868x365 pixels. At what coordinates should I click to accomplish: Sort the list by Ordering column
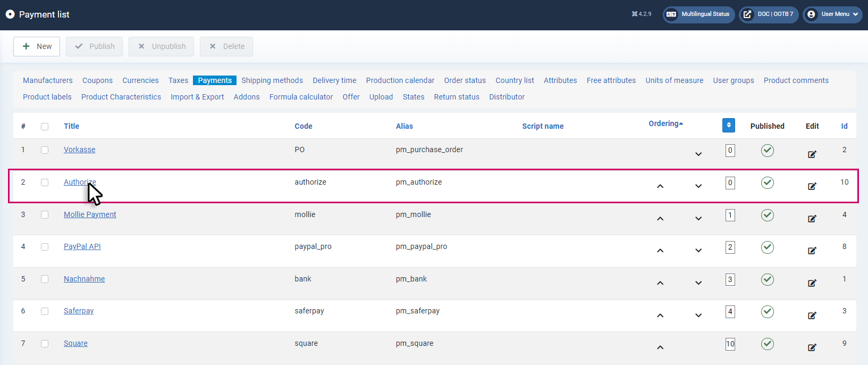665,123
